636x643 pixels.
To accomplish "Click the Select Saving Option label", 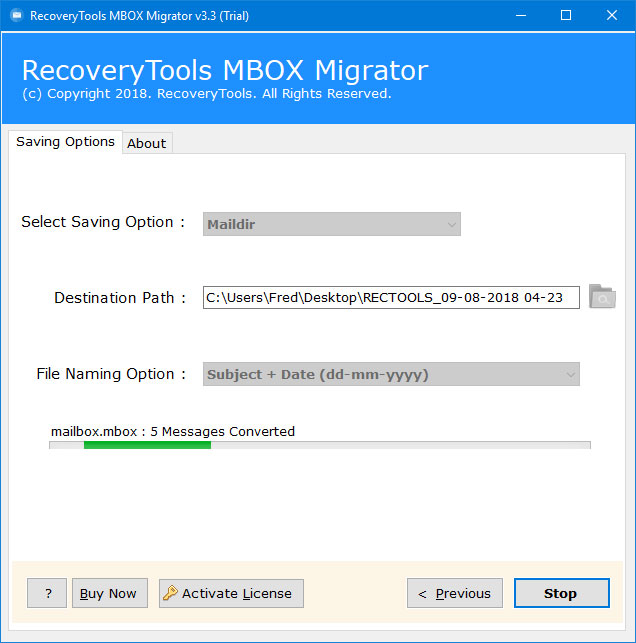I will (103, 222).
